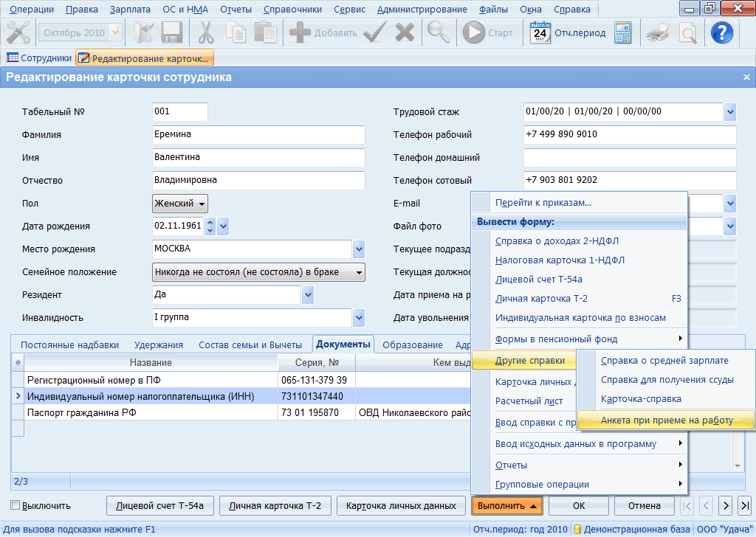This screenshot has width=756, height=537.
Task: Click the print preview magnifier page icon
Action: [x=687, y=32]
